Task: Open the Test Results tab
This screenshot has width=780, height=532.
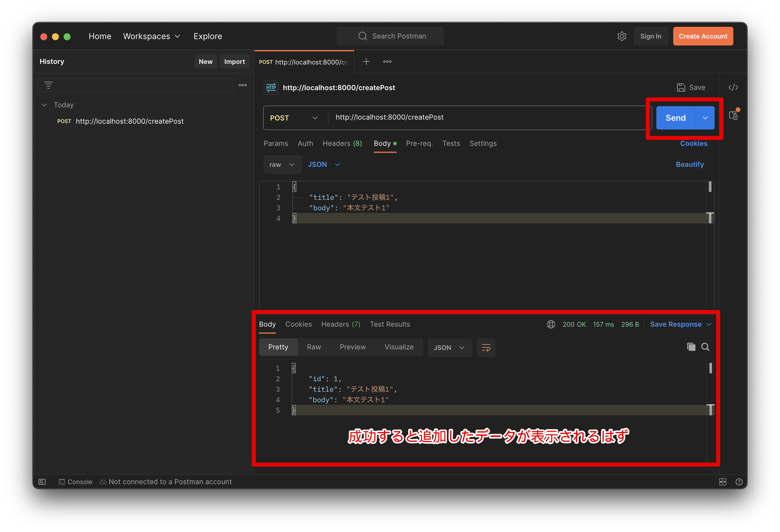Action: (x=390, y=324)
